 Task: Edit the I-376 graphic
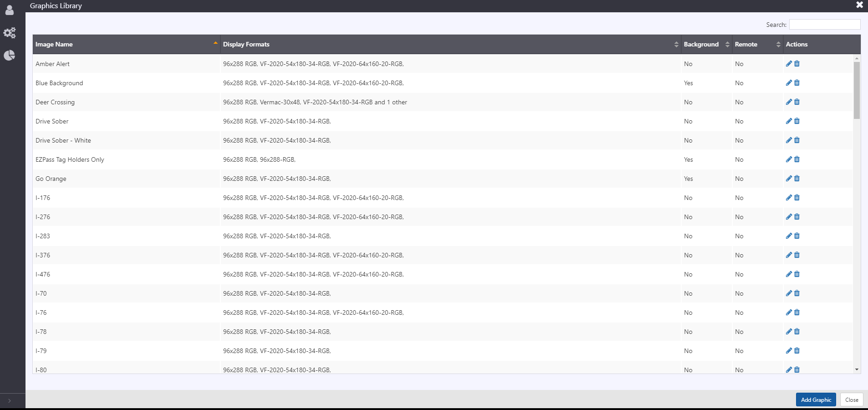[x=789, y=255]
